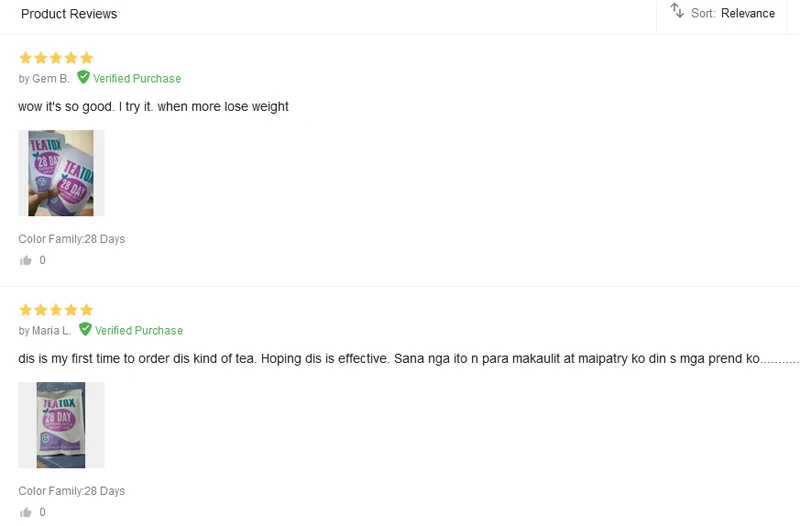800x526 pixels.
Task: Click reviewer name Maria L.
Action: pos(51,331)
